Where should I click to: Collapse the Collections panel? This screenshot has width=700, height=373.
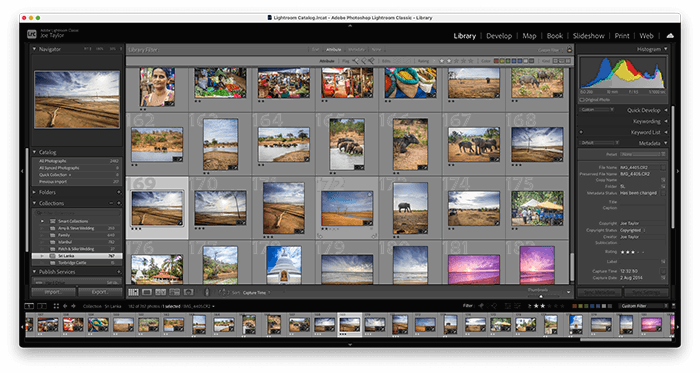[34, 203]
